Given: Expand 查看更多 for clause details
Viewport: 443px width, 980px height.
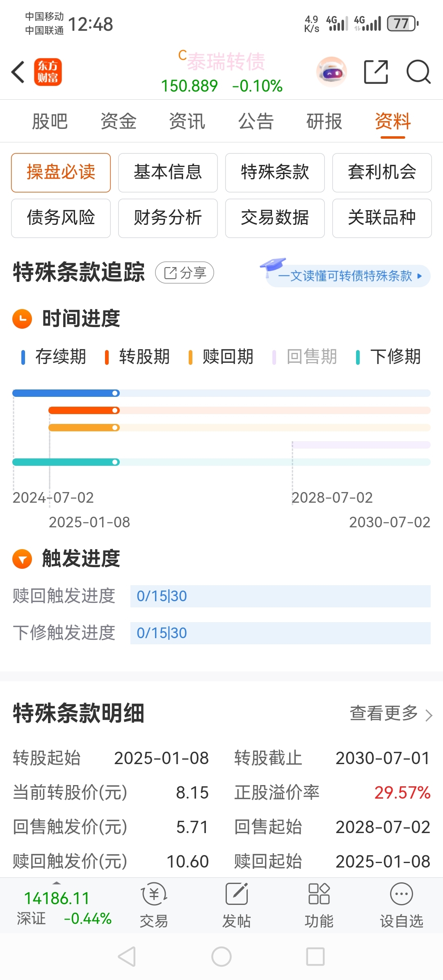Looking at the screenshot, I should point(390,714).
